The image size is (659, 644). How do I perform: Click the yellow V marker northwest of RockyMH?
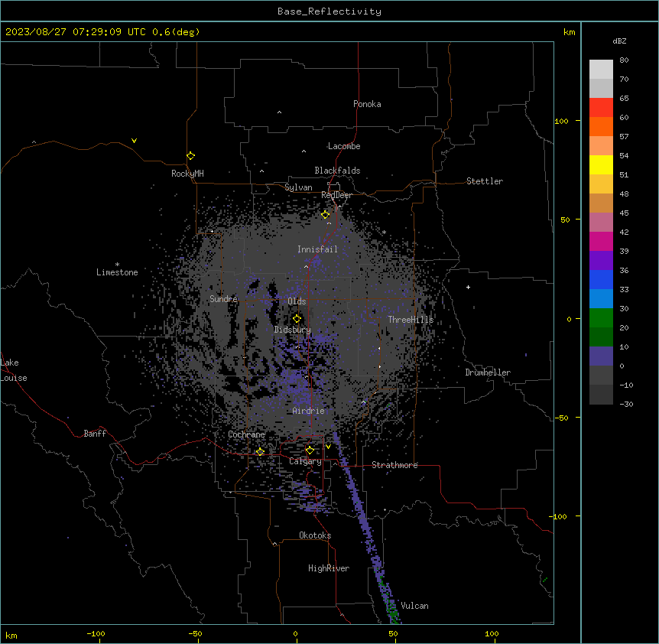tap(134, 141)
